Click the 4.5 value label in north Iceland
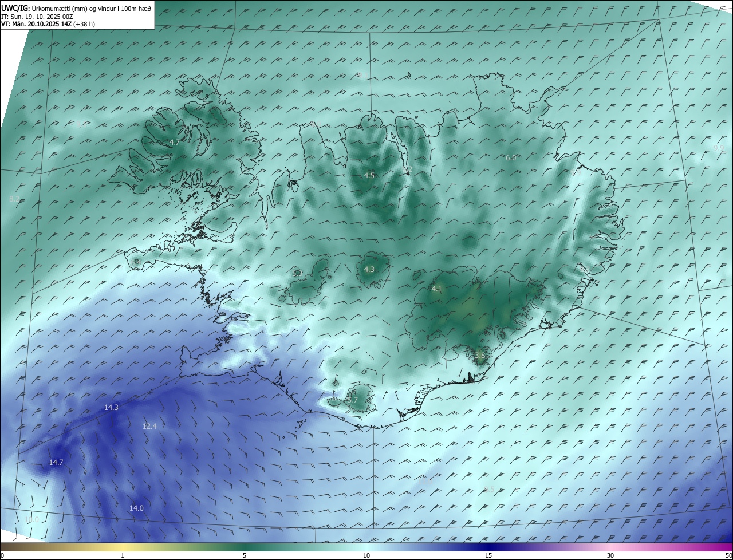Image resolution: width=733 pixels, height=560 pixels. (369, 176)
